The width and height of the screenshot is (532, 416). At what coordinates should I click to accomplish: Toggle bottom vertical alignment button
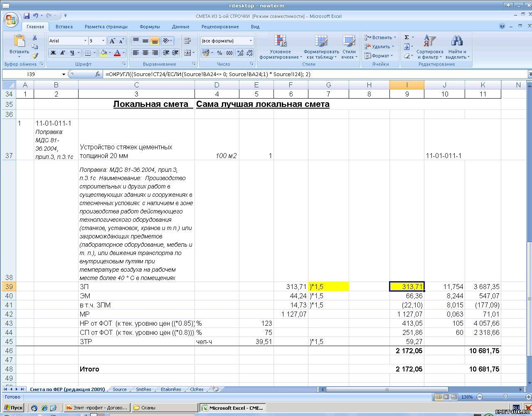tap(155, 41)
